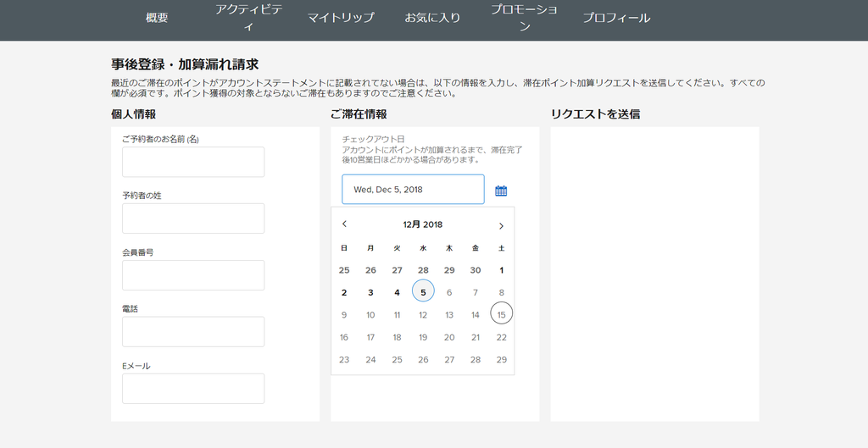Open the アクティビティ tab
868x448 pixels.
249,18
